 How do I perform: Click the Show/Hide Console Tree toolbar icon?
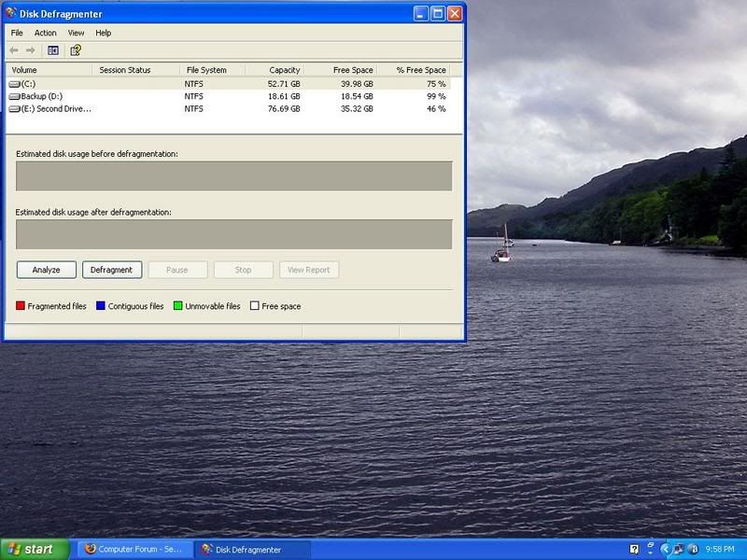coord(53,50)
